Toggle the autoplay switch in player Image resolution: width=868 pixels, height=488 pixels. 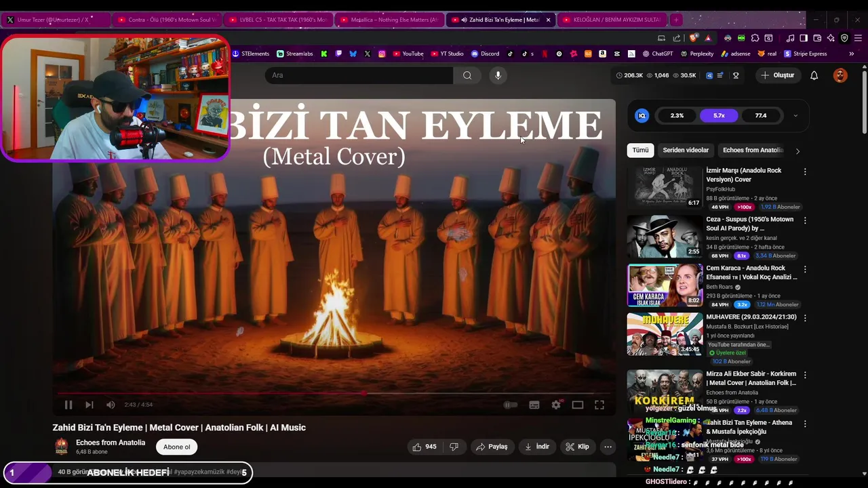511,405
